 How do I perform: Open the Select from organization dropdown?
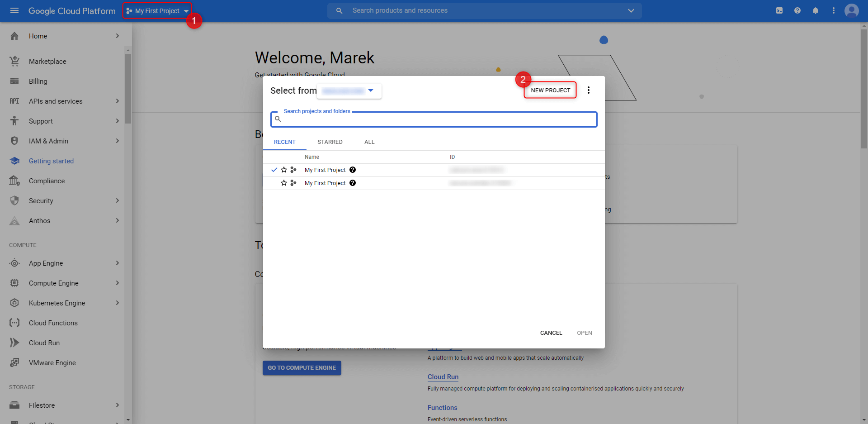click(x=349, y=91)
